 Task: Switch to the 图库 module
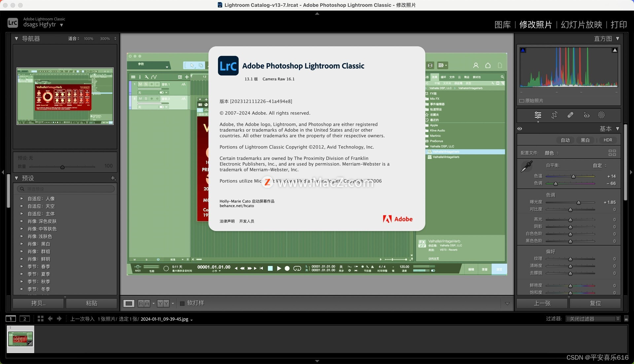tap(502, 25)
